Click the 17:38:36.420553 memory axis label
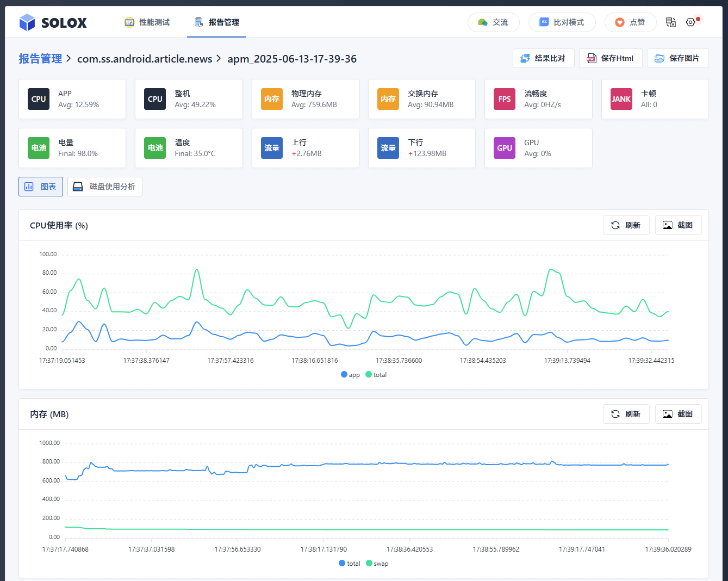The width and height of the screenshot is (728, 581). point(410,549)
